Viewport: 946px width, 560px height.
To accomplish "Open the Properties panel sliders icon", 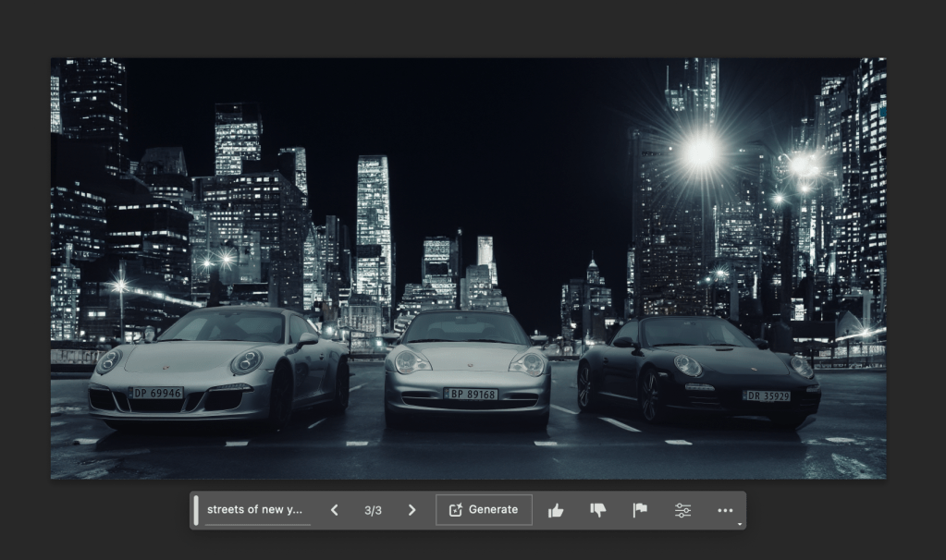I will (682, 510).
